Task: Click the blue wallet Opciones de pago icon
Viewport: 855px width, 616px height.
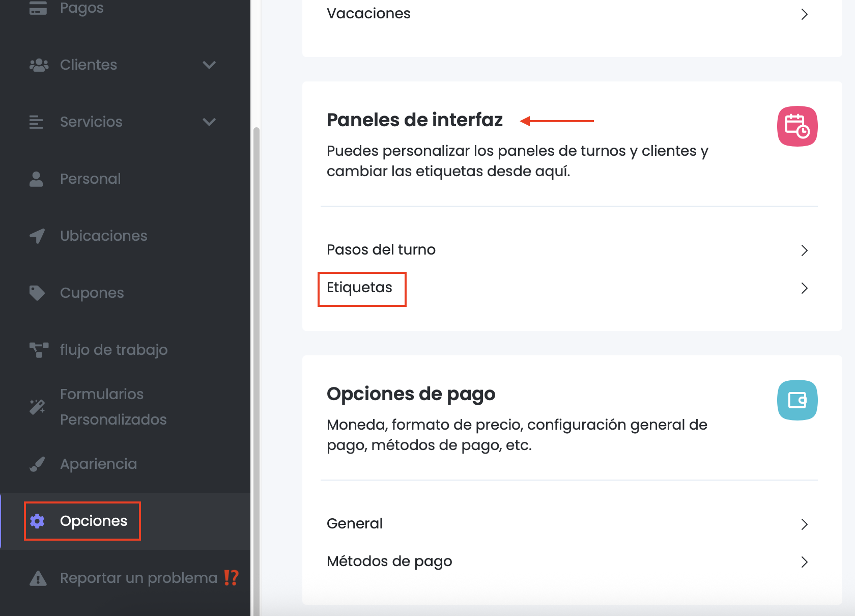Action: click(x=797, y=400)
